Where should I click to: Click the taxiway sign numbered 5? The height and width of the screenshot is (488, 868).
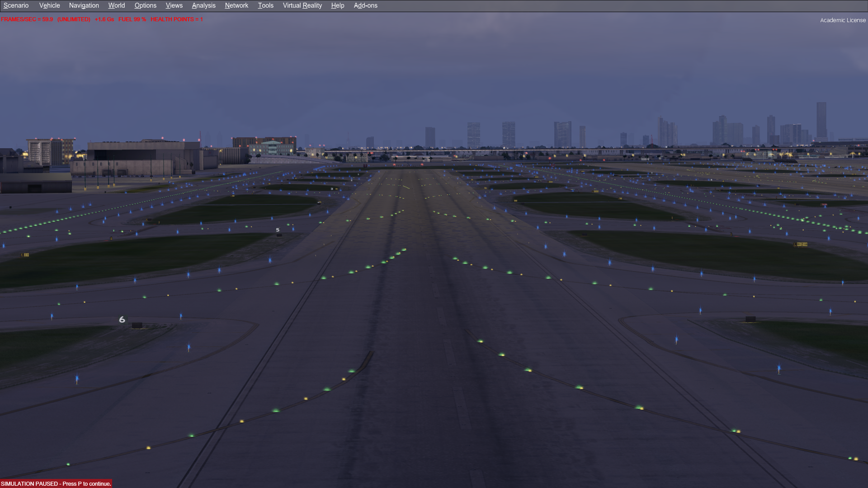pyautogui.click(x=278, y=230)
